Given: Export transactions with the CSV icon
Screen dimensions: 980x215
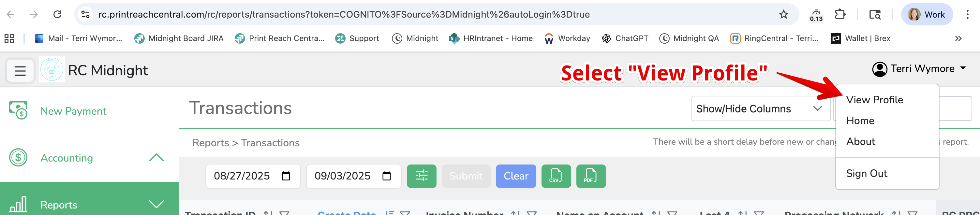Looking at the screenshot, I should tap(556, 176).
